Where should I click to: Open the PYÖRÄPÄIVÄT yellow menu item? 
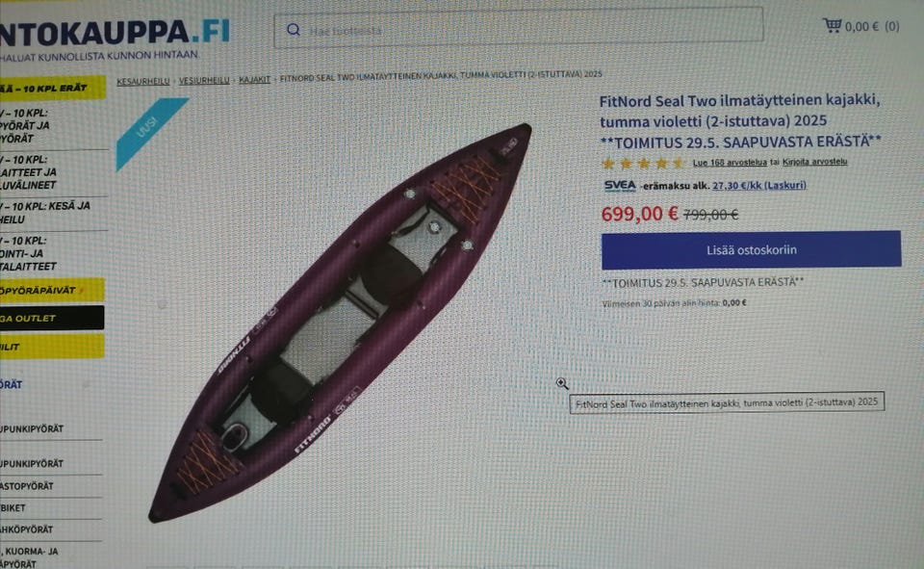pos(52,290)
